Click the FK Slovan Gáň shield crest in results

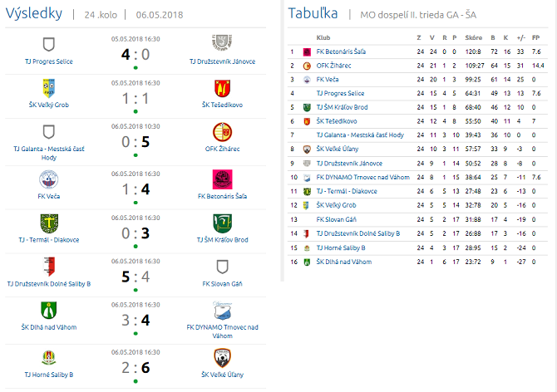click(222, 267)
